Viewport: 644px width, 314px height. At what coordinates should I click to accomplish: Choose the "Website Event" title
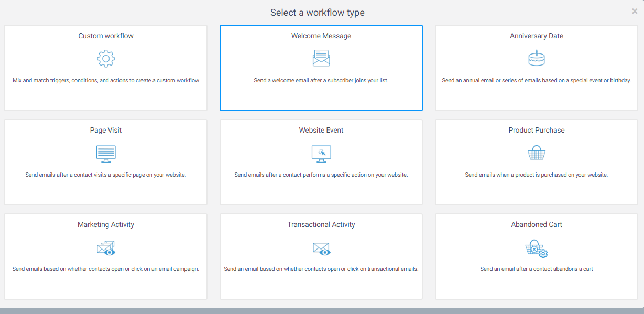pyautogui.click(x=321, y=131)
